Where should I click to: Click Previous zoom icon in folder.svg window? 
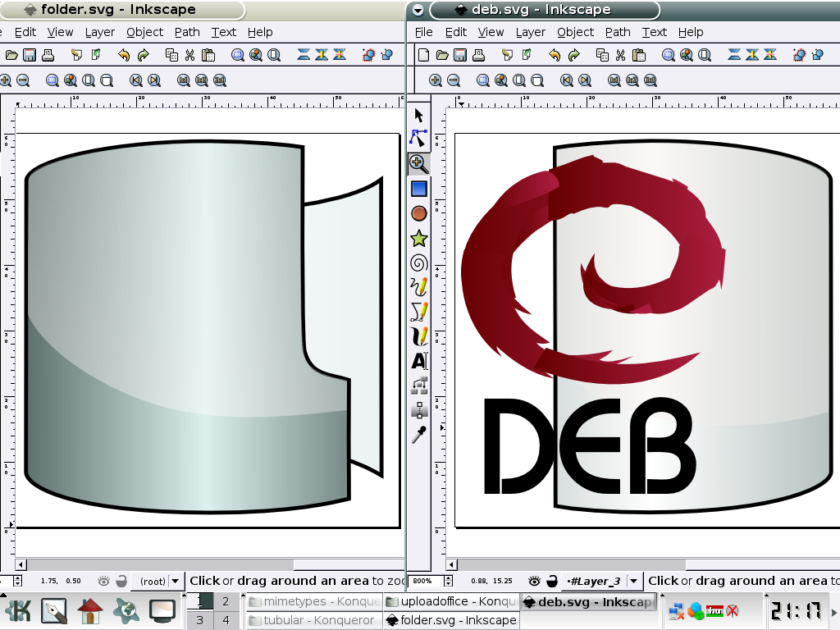(x=136, y=80)
